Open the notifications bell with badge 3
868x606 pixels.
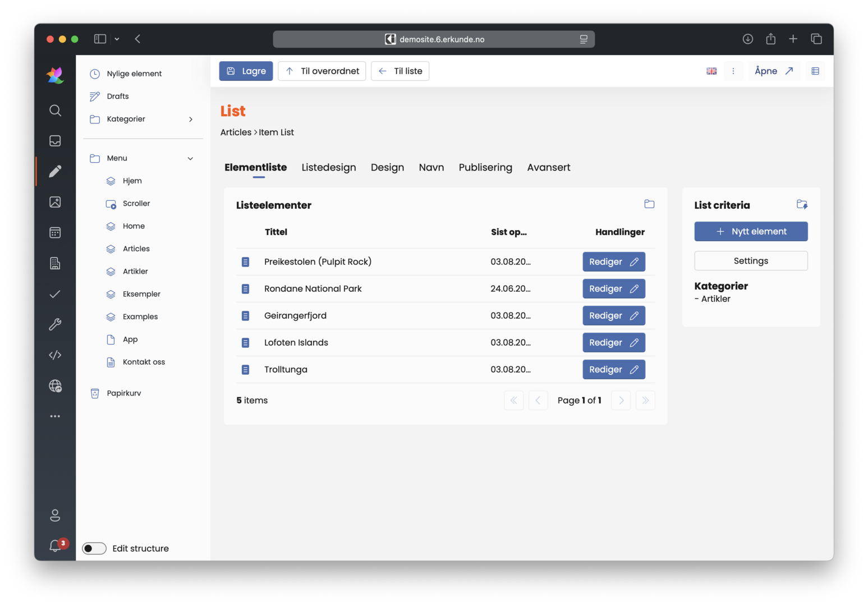tap(56, 545)
